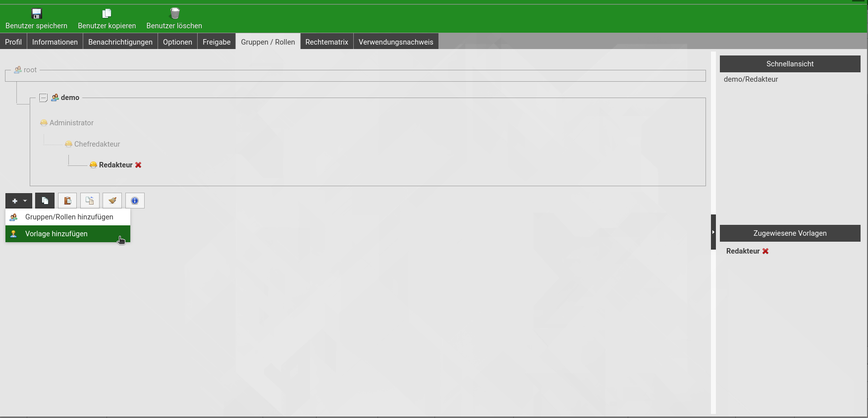This screenshot has height=418, width=868.
Task: Click the hard-hat icon next to Redakteur in tree
Action: [93, 165]
